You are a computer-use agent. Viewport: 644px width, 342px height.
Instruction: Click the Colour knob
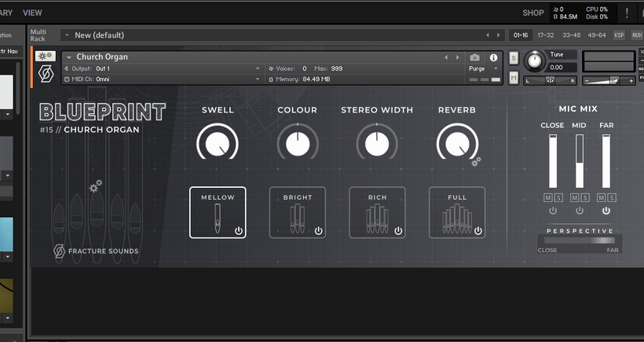click(298, 143)
